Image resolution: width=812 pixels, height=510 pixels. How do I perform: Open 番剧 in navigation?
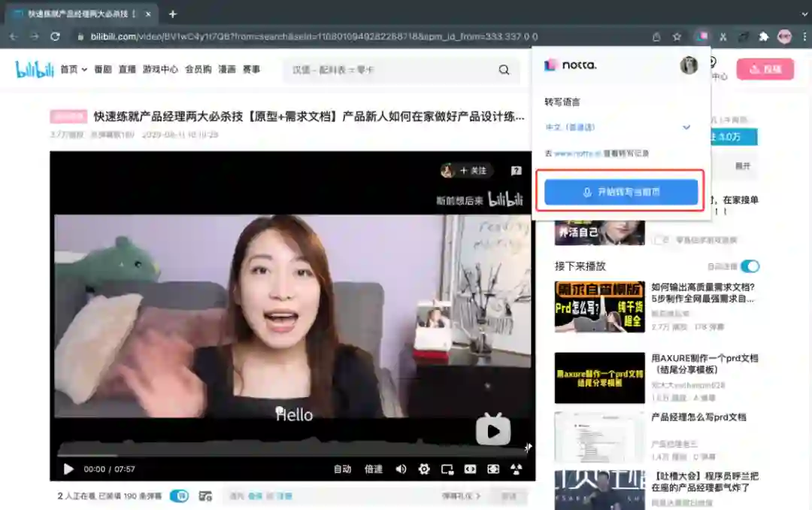point(103,69)
